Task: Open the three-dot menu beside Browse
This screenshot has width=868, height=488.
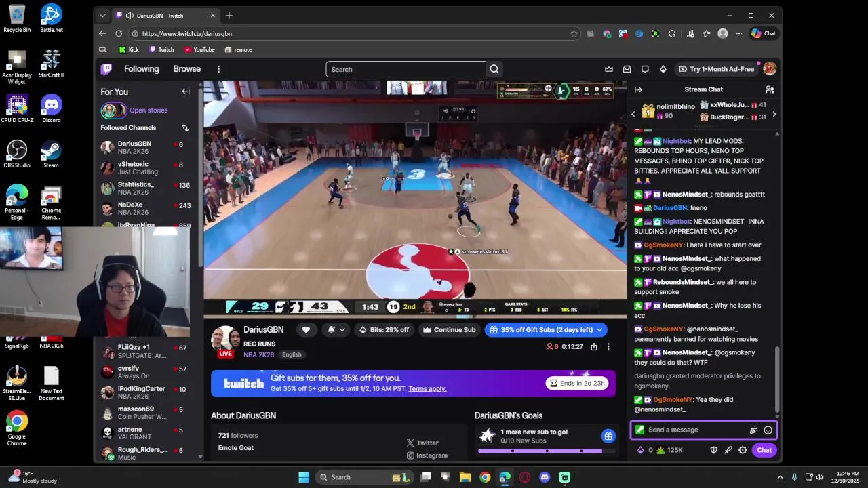Action: [x=218, y=69]
